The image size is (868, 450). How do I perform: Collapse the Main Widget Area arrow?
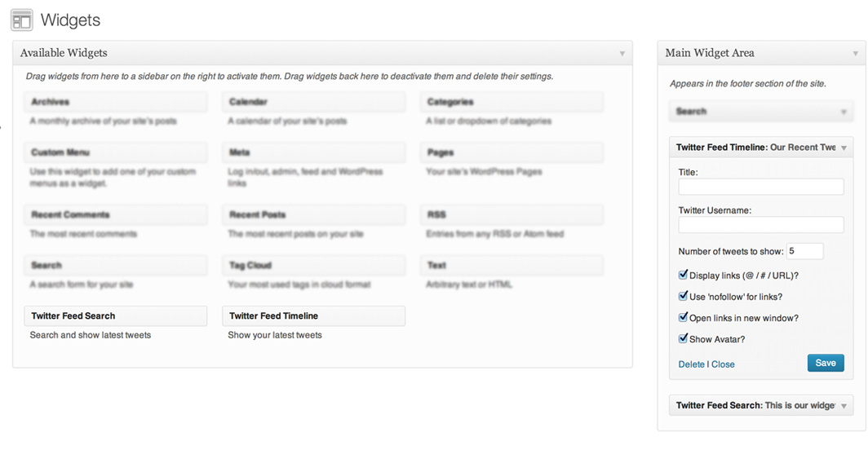point(855,54)
